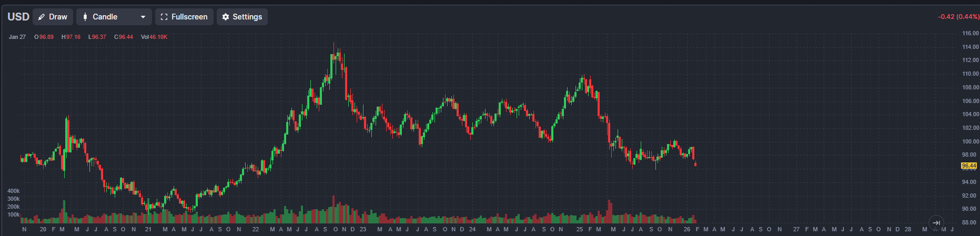Click the Jan 27 date readout
This screenshot has height=236, width=980.
point(17,37)
